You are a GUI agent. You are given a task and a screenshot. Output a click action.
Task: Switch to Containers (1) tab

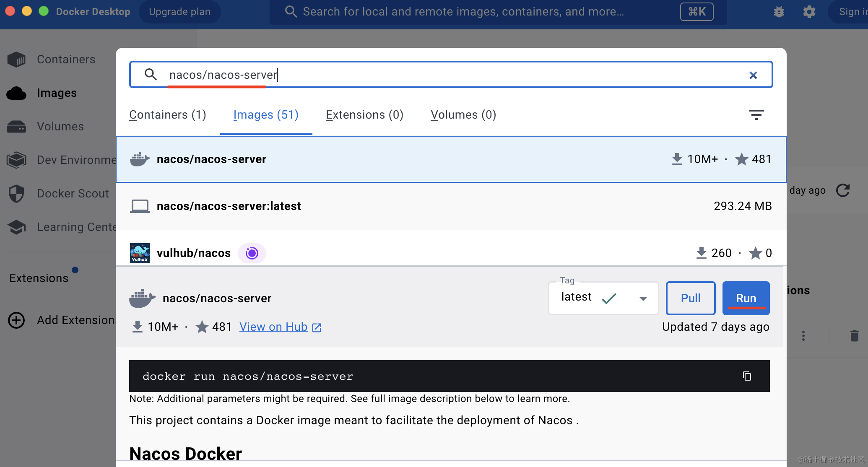click(x=167, y=115)
